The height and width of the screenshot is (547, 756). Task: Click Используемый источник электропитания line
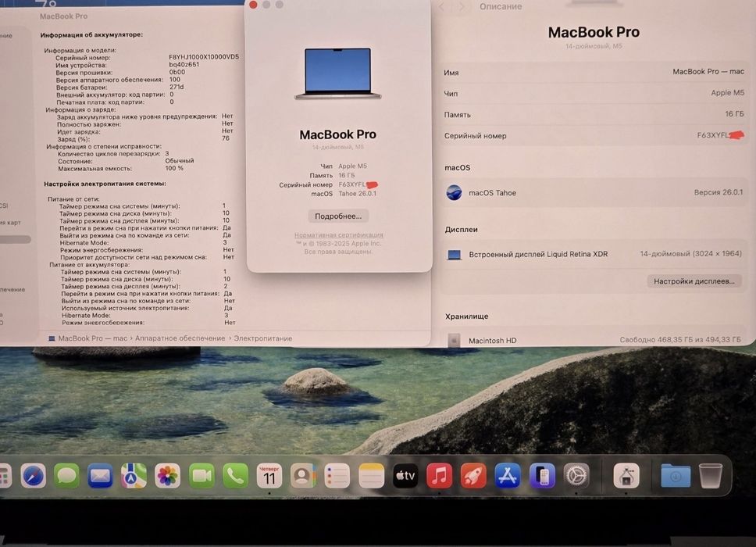147,308
